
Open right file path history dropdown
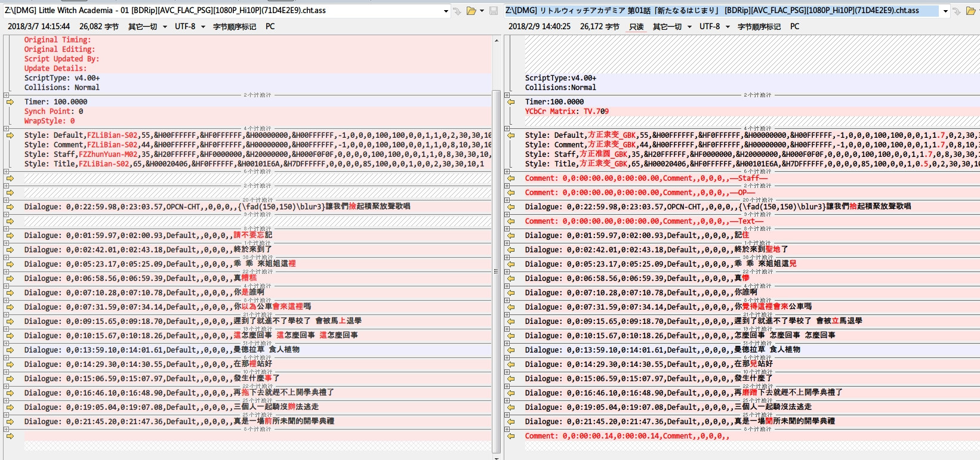(x=945, y=11)
